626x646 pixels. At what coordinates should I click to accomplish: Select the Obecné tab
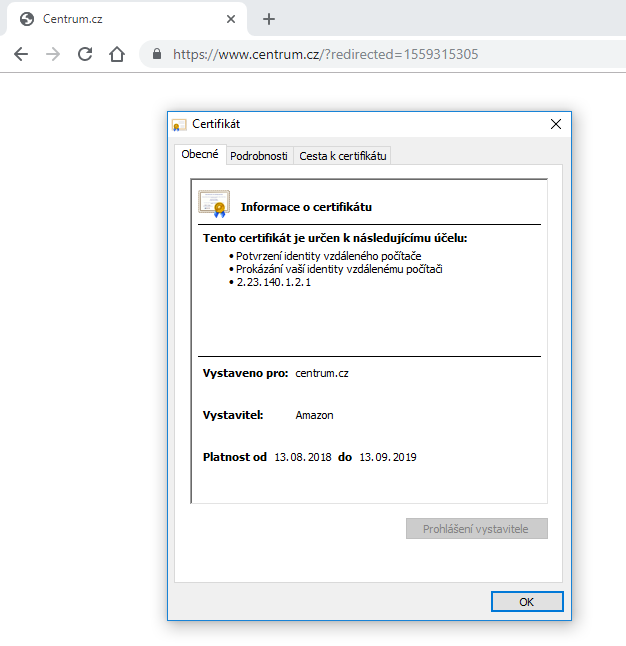200,154
